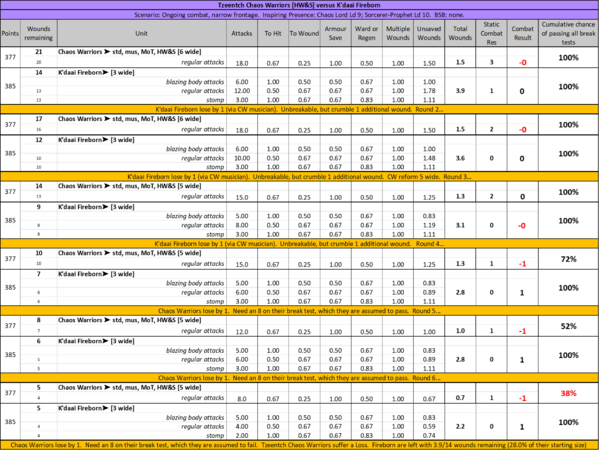Select the Chaos Warriors attacks cell '8.0'
Viewport: 599px width, 450px height.
click(x=242, y=398)
